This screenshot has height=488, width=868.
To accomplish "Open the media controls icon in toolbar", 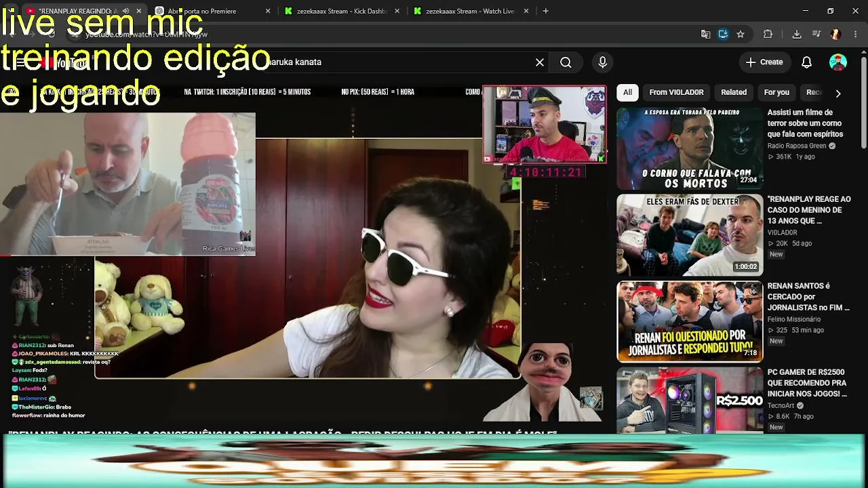I will point(816,34).
